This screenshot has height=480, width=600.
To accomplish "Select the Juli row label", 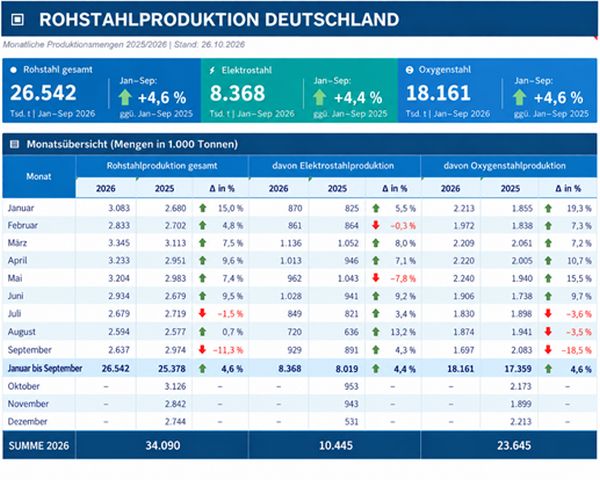I will click(x=14, y=313).
